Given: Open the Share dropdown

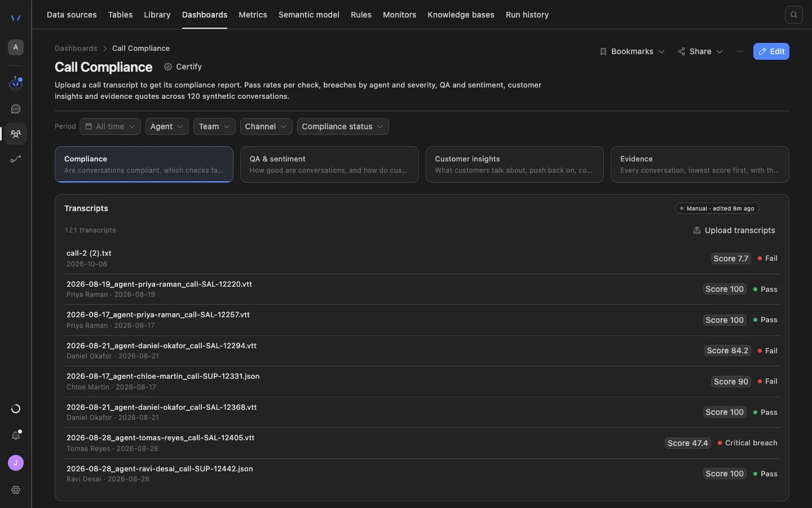Looking at the screenshot, I should pos(700,51).
